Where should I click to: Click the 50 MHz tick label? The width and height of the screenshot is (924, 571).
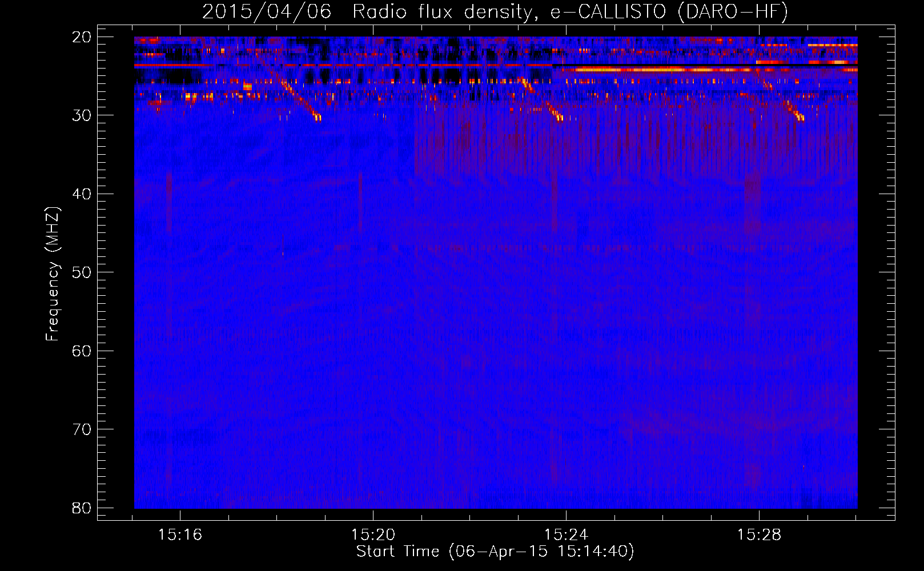point(82,272)
